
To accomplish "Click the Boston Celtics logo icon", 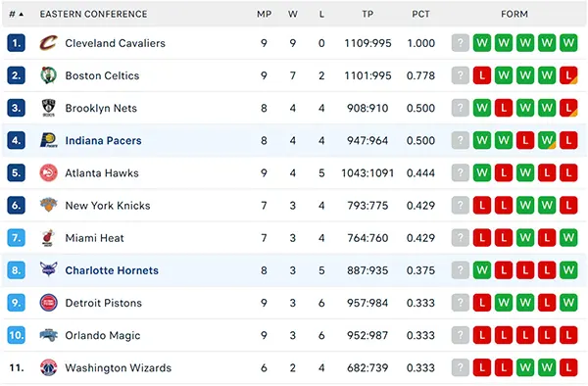I will tap(49, 75).
